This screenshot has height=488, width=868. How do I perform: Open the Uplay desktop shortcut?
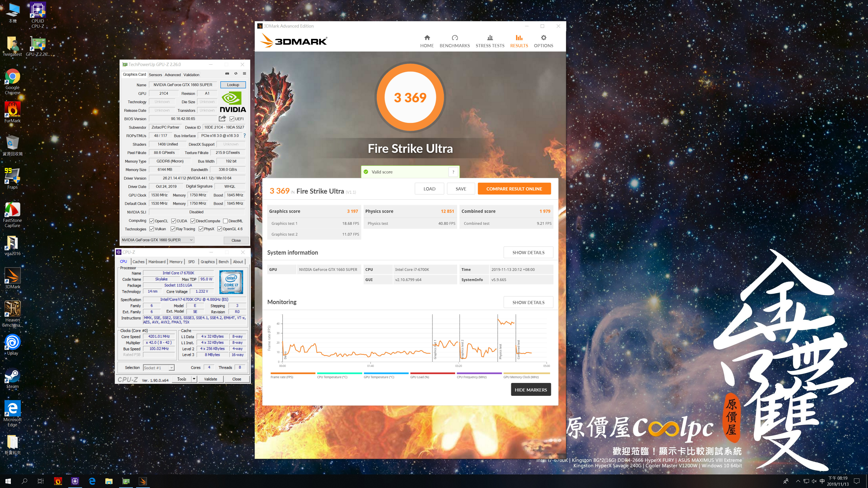tap(12, 345)
